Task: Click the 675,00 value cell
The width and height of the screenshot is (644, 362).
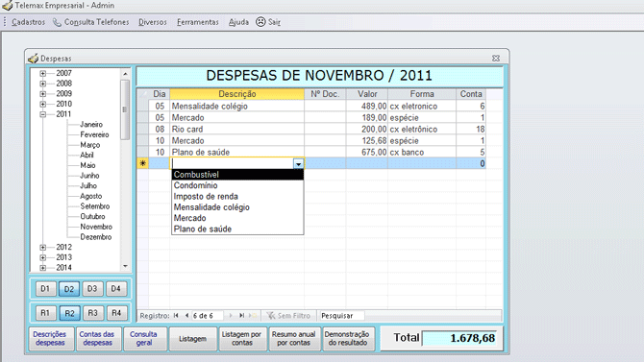Action: click(x=367, y=153)
